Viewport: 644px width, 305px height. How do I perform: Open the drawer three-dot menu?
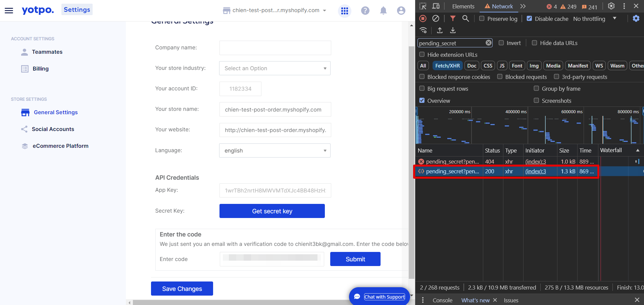pyautogui.click(x=423, y=300)
